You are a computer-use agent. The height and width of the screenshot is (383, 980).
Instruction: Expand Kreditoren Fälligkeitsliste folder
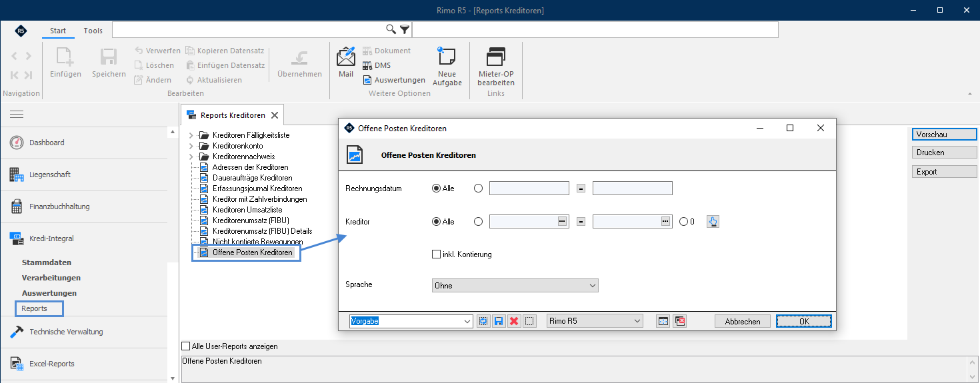191,135
